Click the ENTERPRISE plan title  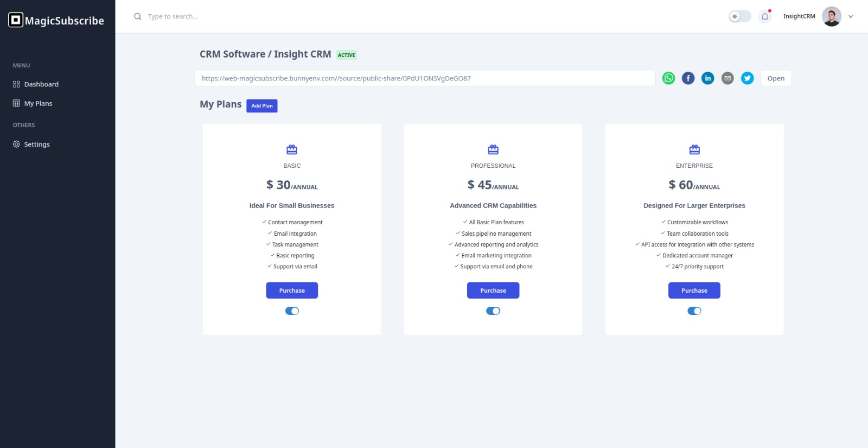click(694, 166)
